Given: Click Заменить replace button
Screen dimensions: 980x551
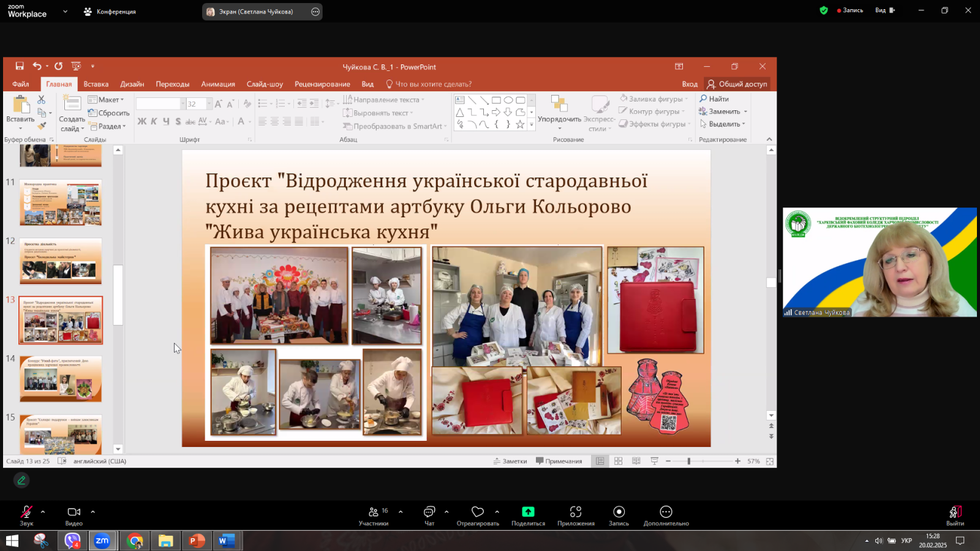Looking at the screenshot, I should coord(723,111).
